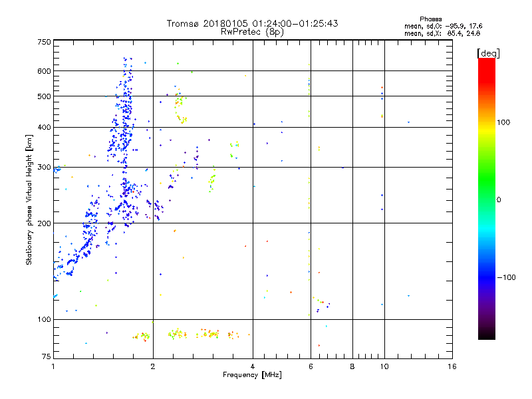Click the 'mean, sd,X: 85.4, 24.8' line
Screen dimensions: 532x399
pyautogui.click(x=442, y=33)
